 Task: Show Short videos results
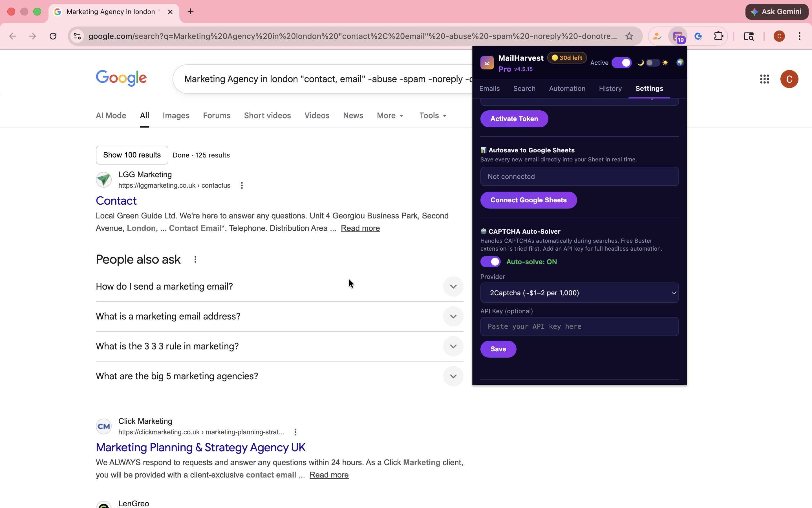tap(267, 116)
